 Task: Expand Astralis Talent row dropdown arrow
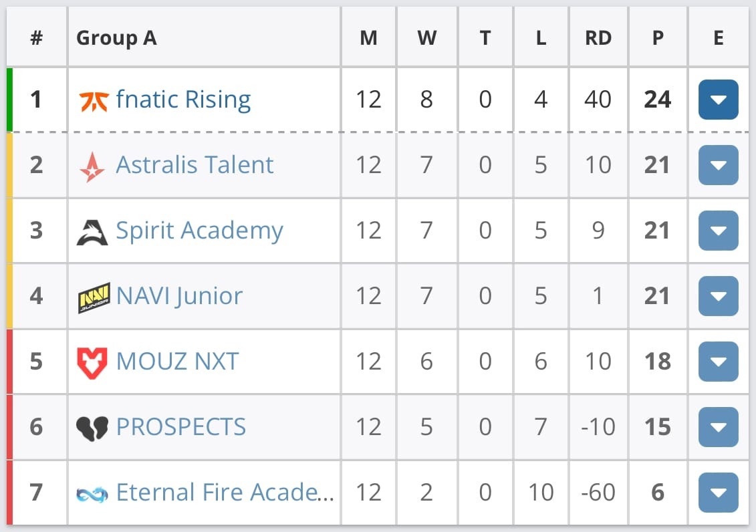tap(718, 165)
